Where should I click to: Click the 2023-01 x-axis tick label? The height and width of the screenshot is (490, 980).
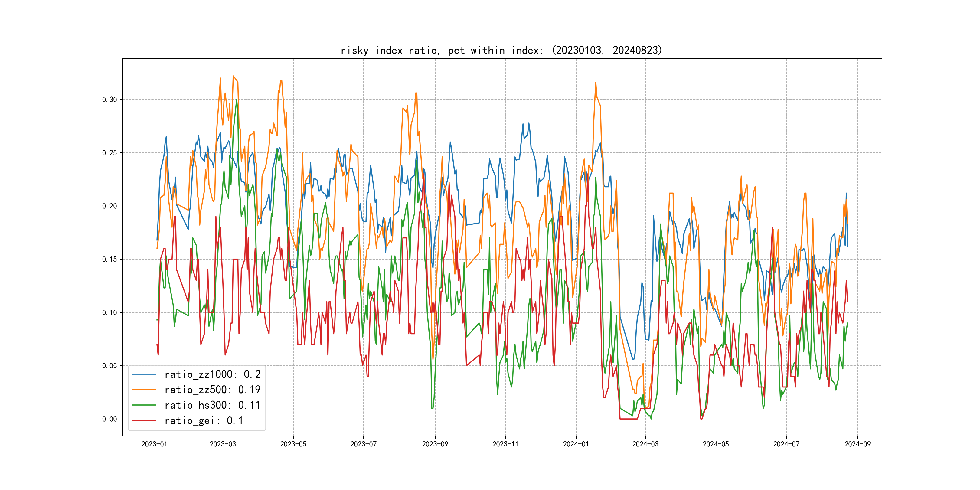[x=155, y=444]
